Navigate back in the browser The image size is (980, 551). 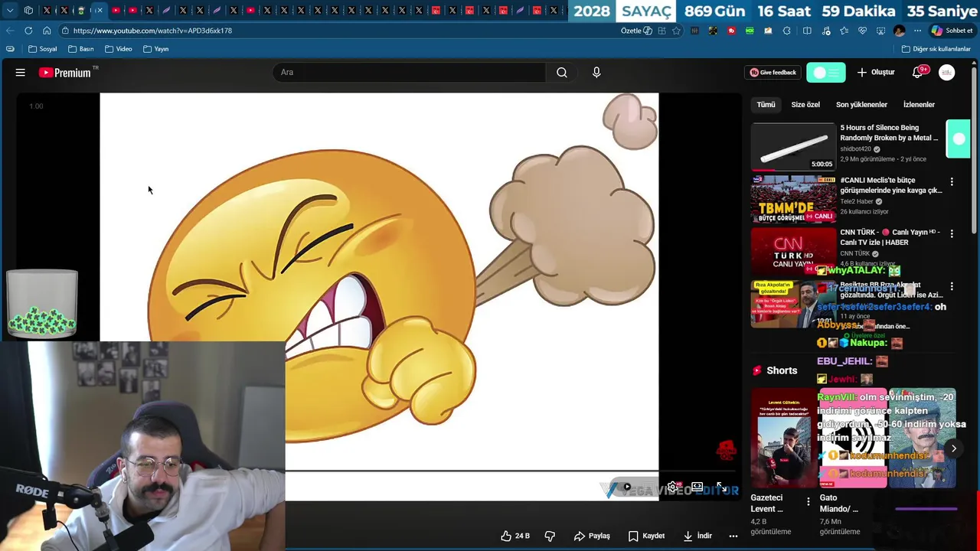[x=10, y=31]
